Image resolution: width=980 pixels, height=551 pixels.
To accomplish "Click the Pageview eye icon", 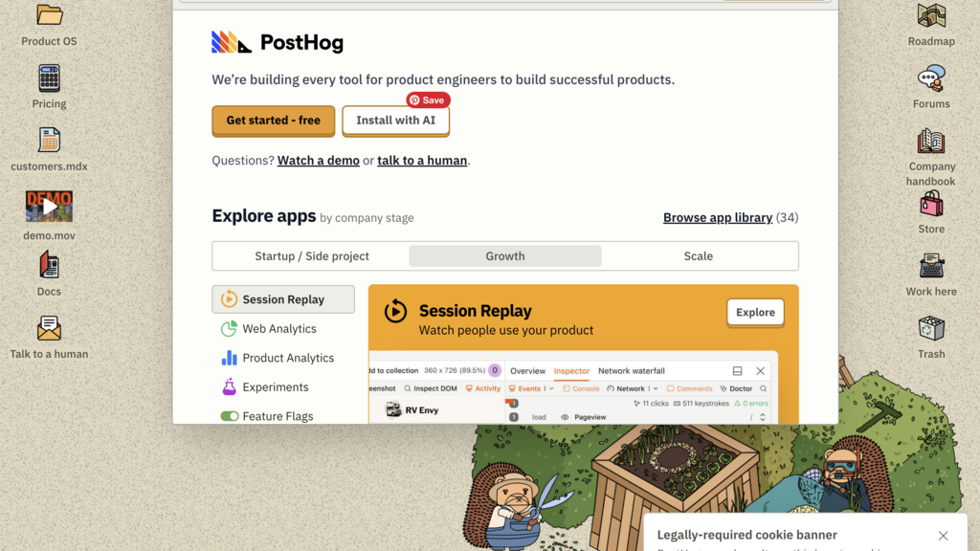I will 565,417.
